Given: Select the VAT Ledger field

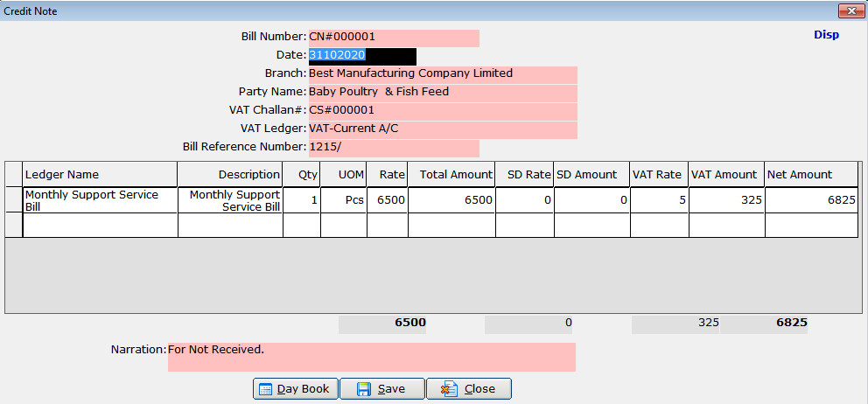Looking at the screenshot, I should [442, 129].
